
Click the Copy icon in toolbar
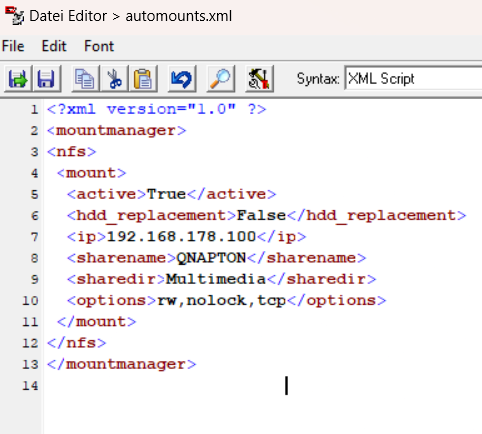pos(85,79)
